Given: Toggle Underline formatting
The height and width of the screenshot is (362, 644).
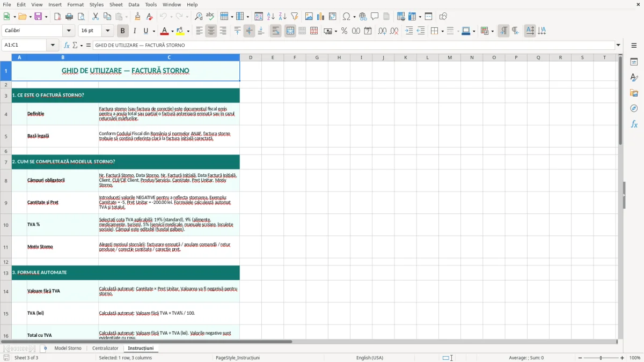Looking at the screenshot, I should pyautogui.click(x=145, y=31).
